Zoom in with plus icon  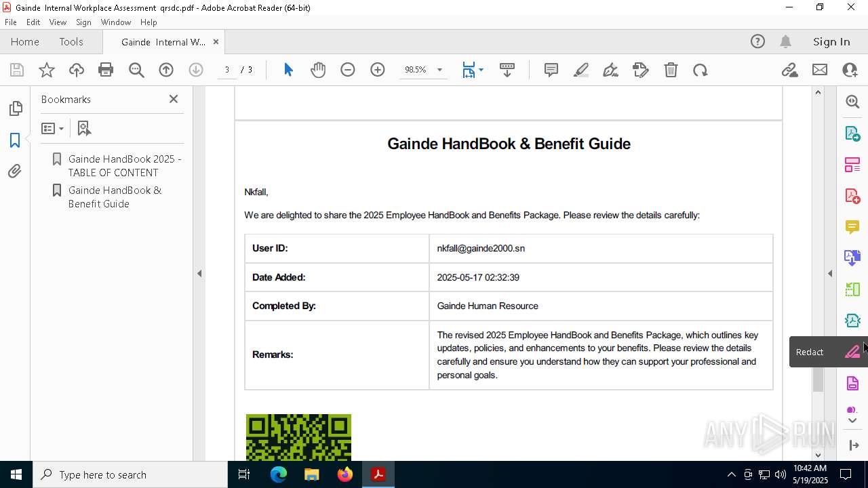(378, 70)
